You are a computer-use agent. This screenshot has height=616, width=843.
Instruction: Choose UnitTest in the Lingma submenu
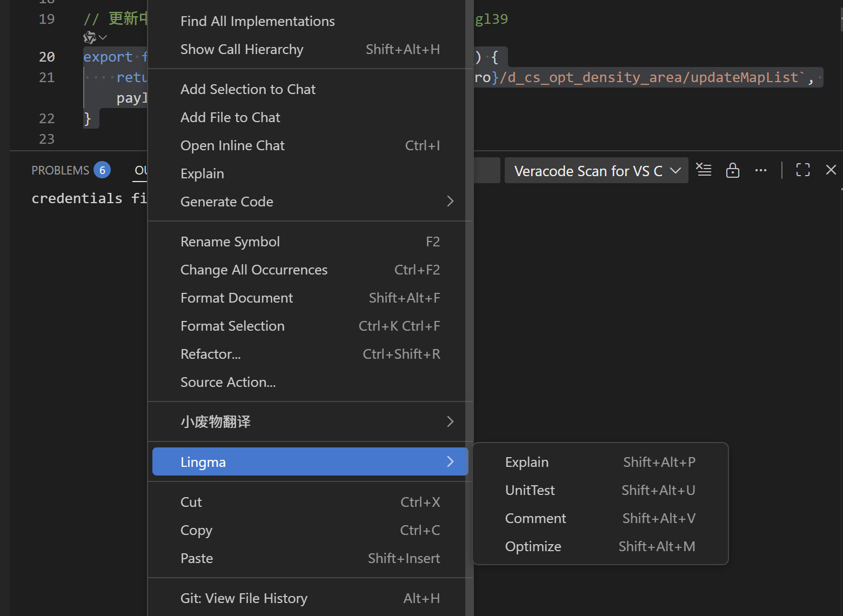pos(600,490)
